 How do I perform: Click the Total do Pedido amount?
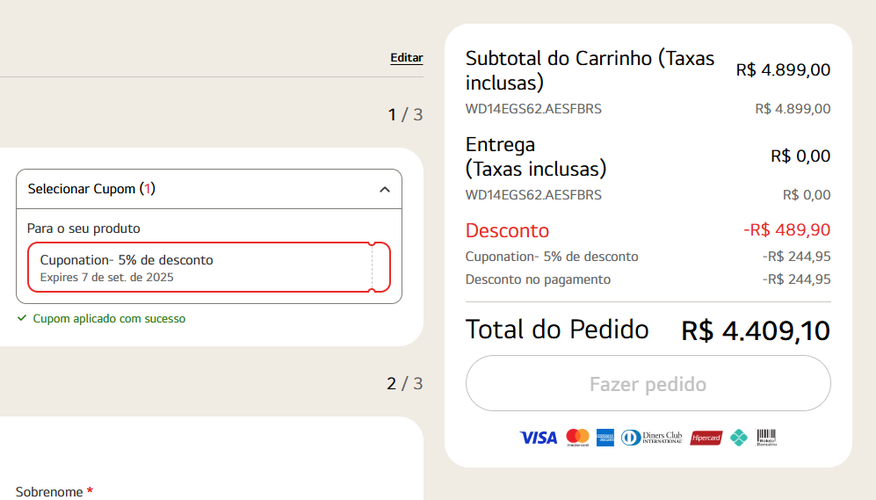(x=755, y=331)
